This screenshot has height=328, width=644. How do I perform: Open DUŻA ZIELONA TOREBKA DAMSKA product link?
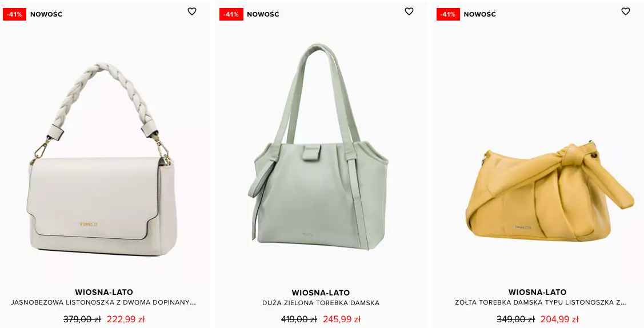tap(321, 303)
